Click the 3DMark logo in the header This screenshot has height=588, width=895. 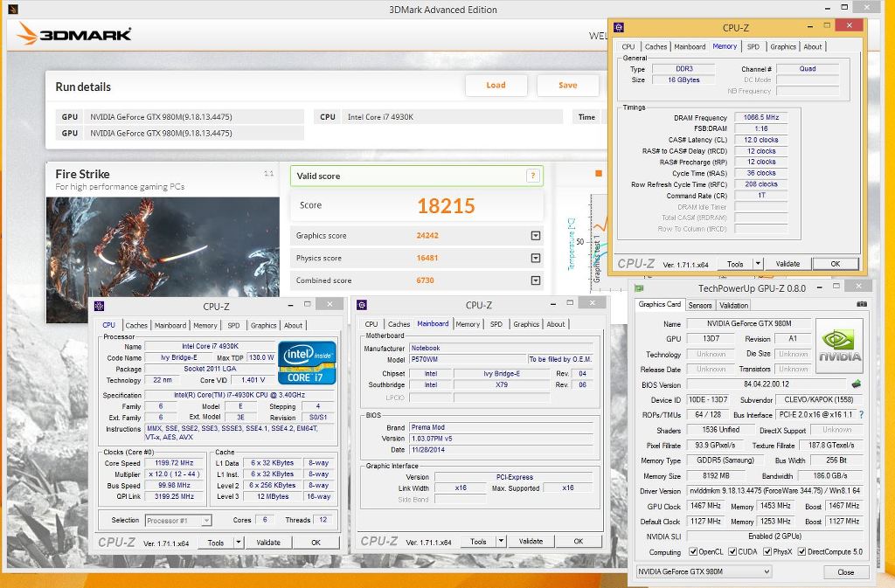click(x=74, y=34)
